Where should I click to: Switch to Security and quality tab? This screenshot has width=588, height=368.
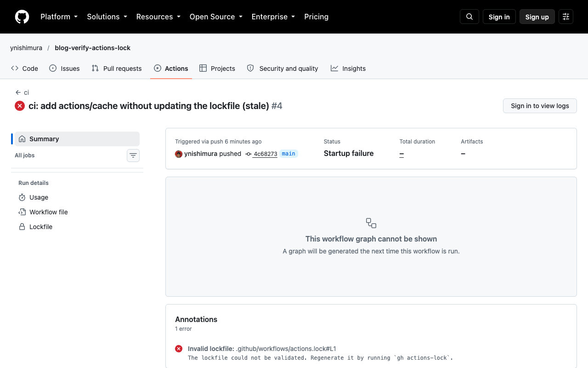(x=283, y=69)
